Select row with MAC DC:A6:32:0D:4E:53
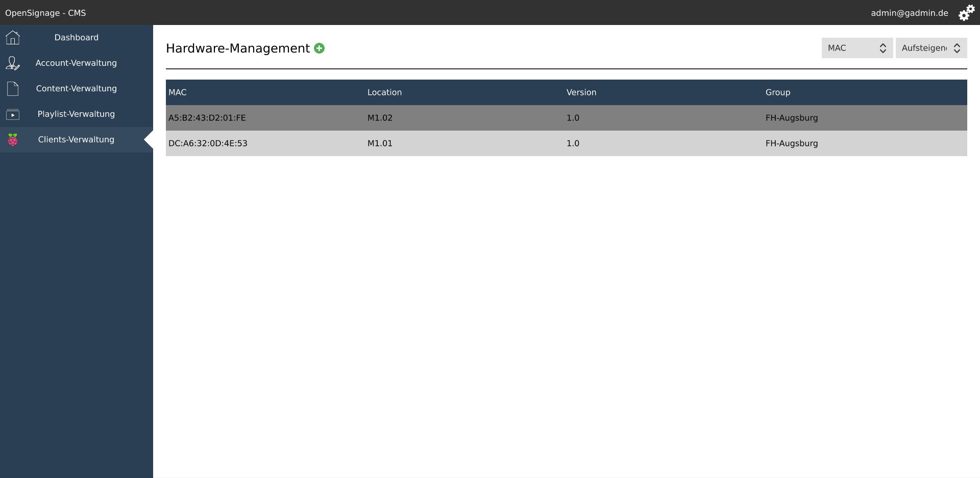This screenshot has width=980, height=478. coord(208,143)
